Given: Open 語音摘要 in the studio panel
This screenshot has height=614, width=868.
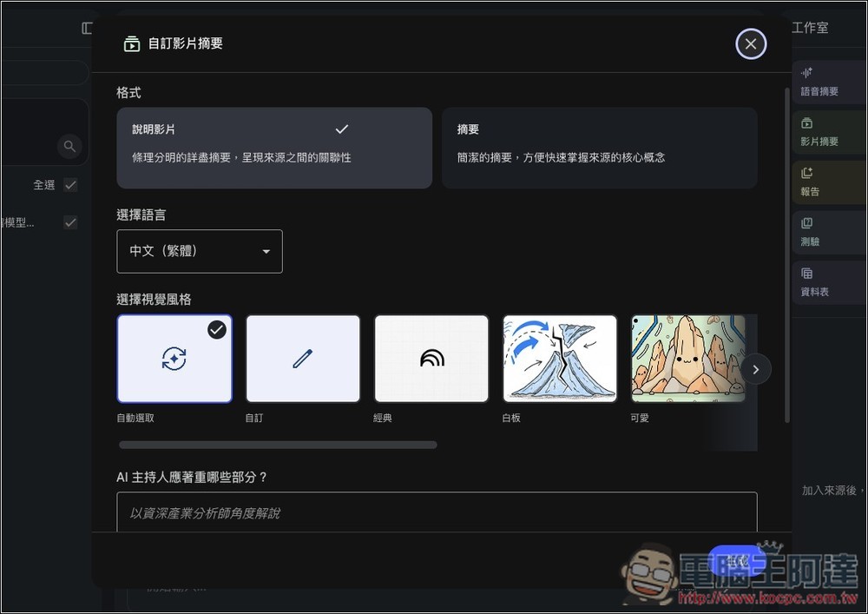Looking at the screenshot, I should pos(829,82).
